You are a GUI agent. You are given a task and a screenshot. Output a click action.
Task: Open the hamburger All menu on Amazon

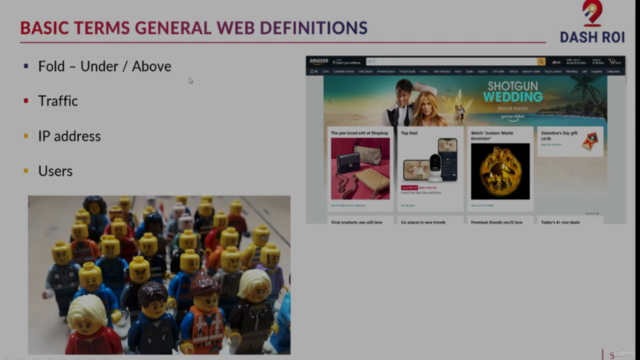(x=314, y=71)
